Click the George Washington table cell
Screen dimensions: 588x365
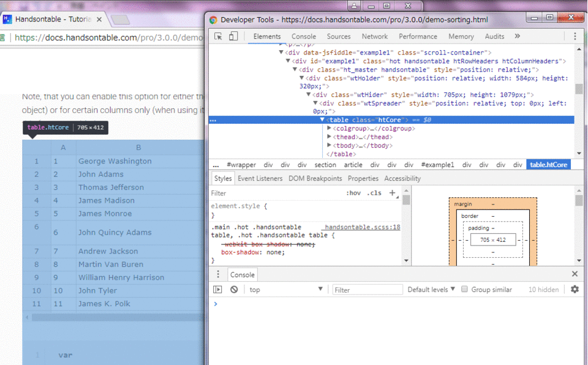click(x=140, y=161)
